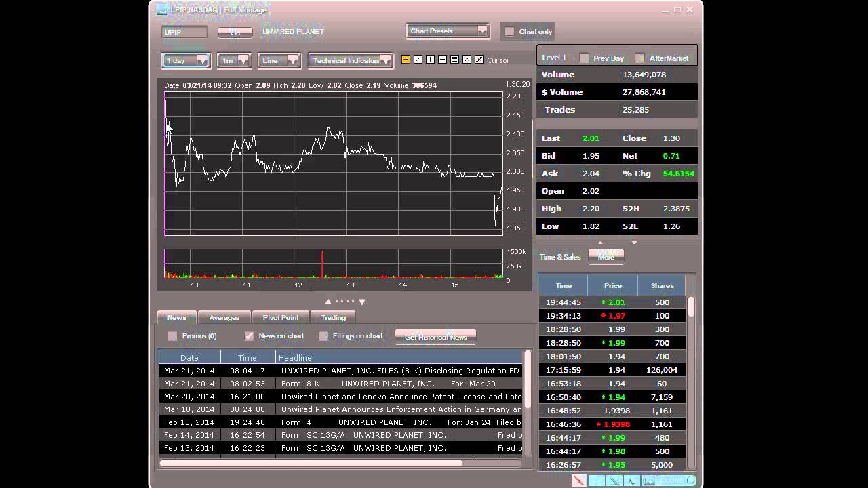Image resolution: width=868 pixels, height=488 pixels.
Task: Click the red news marker on volume chart
Action: (x=322, y=264)
